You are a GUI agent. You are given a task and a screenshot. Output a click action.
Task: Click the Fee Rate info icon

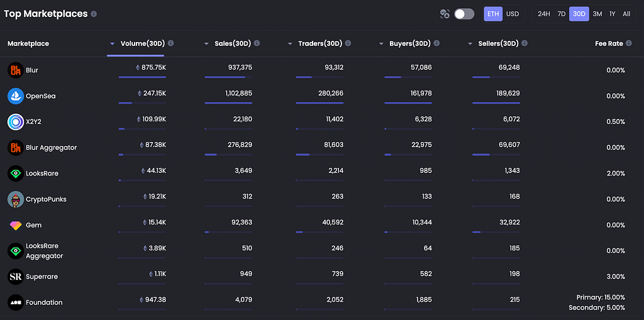628,43
